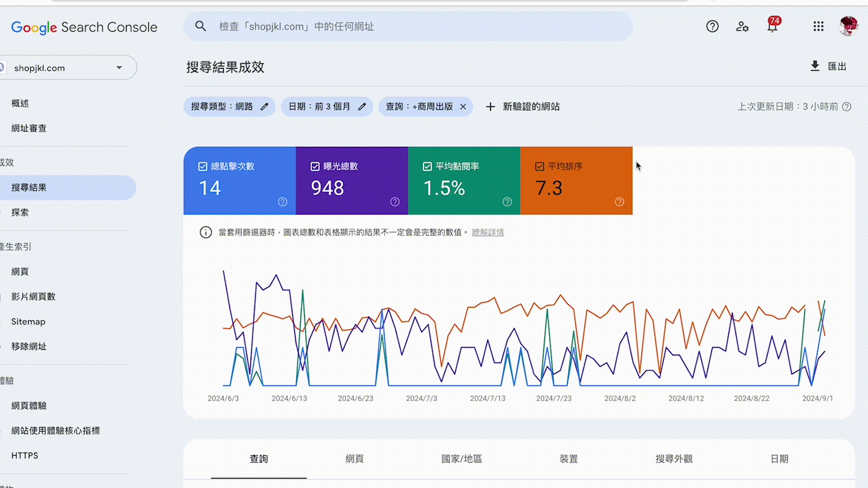Edit search type filter pencil icon

[264, 107]
